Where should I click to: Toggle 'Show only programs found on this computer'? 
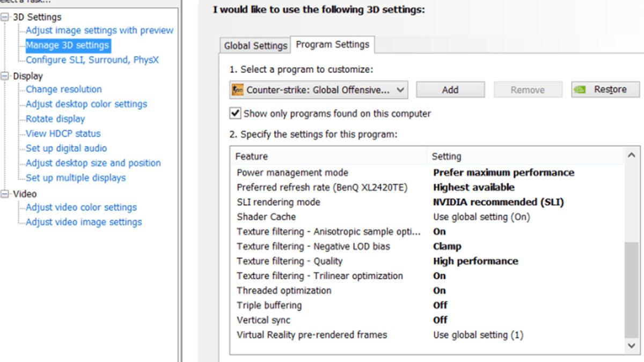[235, 114]
